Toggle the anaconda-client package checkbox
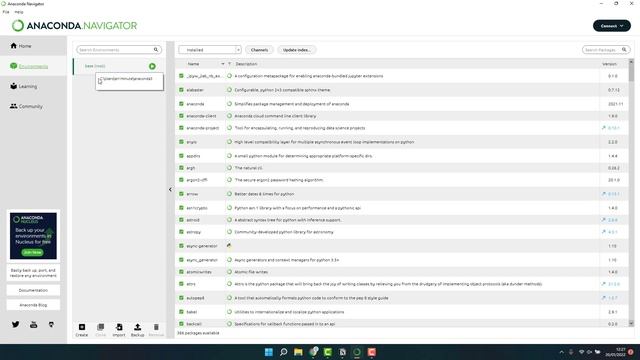640x360 pixels. tap(181, 116)
